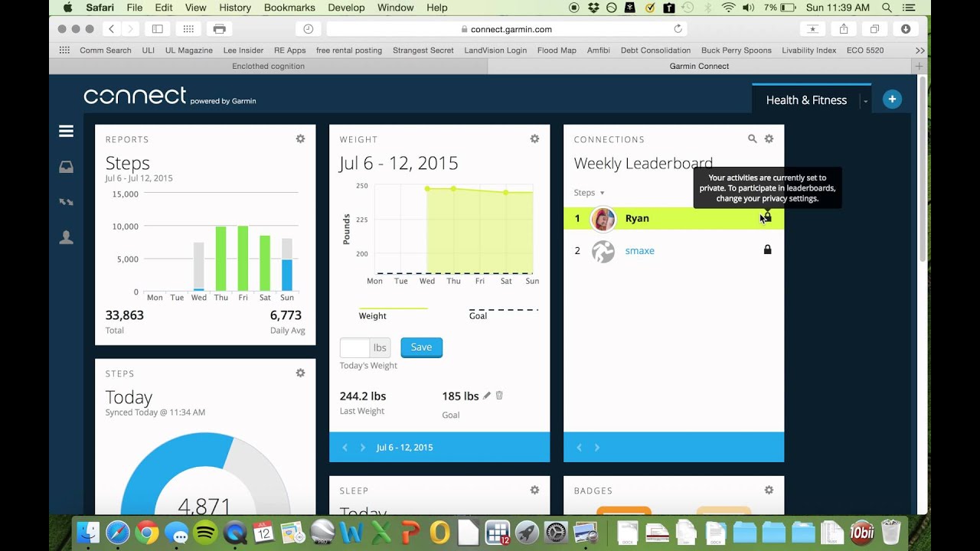Click the "244.2 lbs" last weight value
This screenshot has width=980, height=551.
(x=363, y=396)
